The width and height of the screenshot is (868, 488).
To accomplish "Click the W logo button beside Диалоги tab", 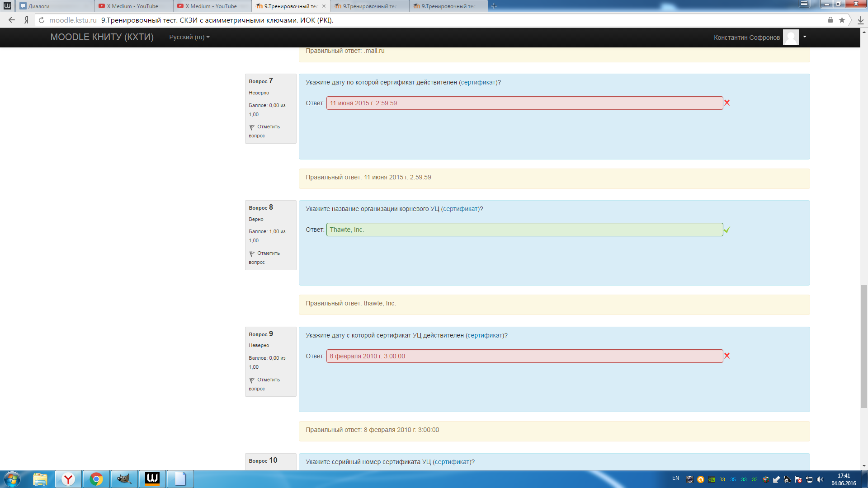I will coord(7,6).
